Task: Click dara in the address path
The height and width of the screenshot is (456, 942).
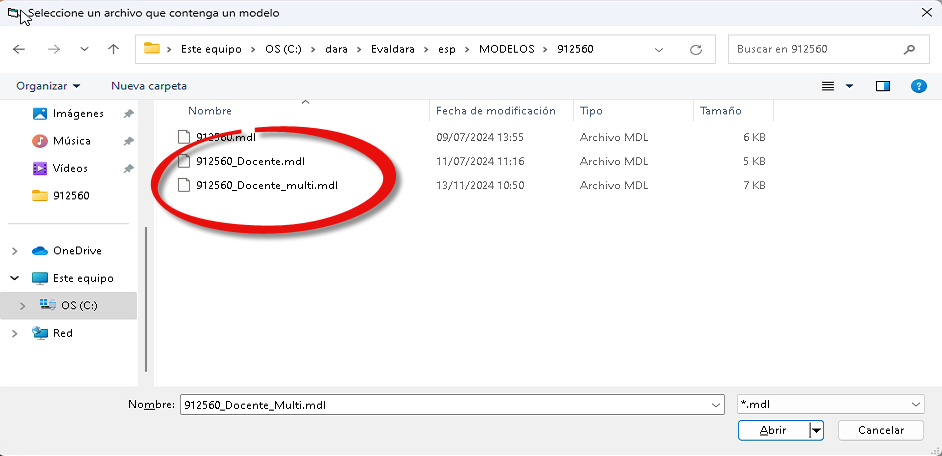Action: tap(336, 49)
